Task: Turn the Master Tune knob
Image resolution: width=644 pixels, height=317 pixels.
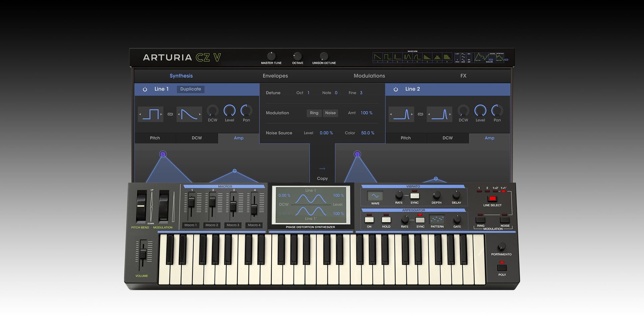Action: coord(271,56)
